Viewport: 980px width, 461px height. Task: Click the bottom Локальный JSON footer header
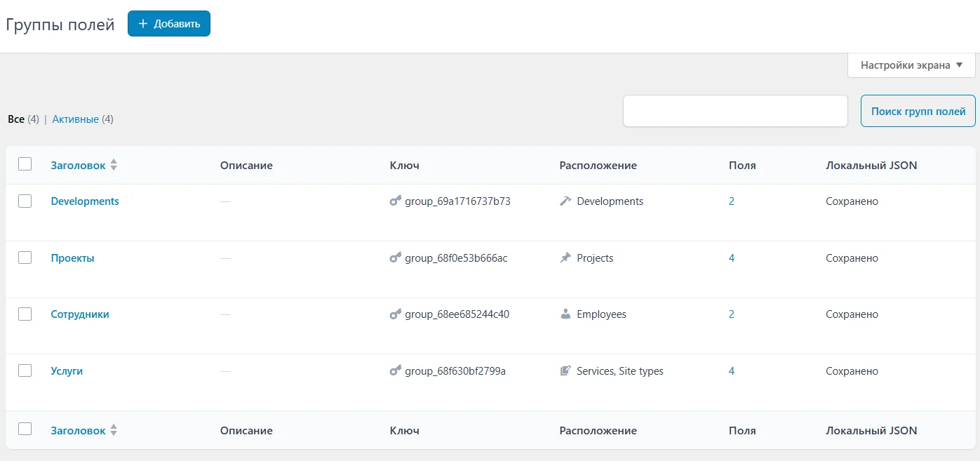871,431
